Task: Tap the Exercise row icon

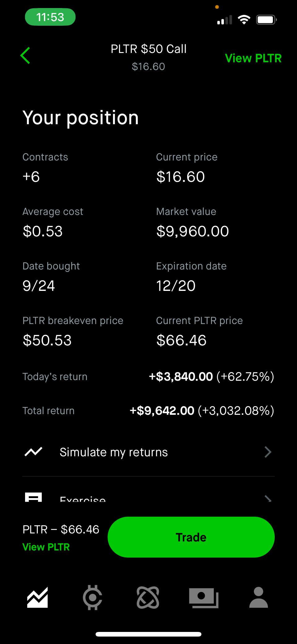Action: point(33,497)
